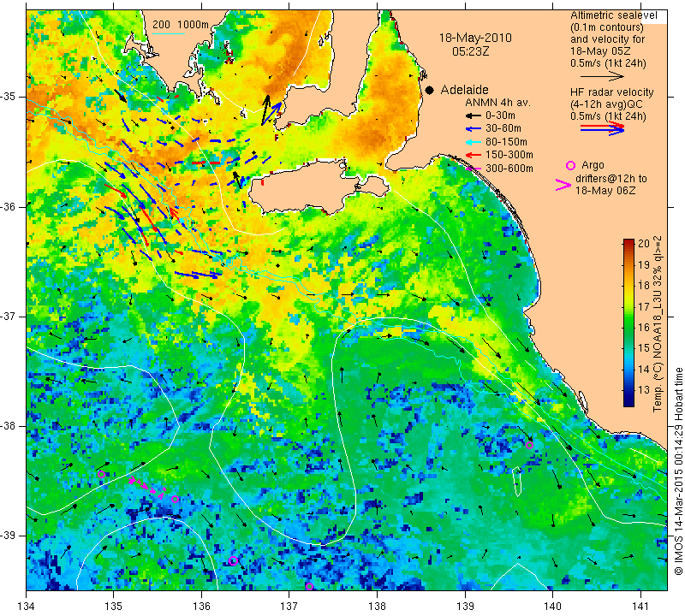685x616 pixels.
Task: Click the cyan 200 1000m isobath legend line
Action: 168,33
